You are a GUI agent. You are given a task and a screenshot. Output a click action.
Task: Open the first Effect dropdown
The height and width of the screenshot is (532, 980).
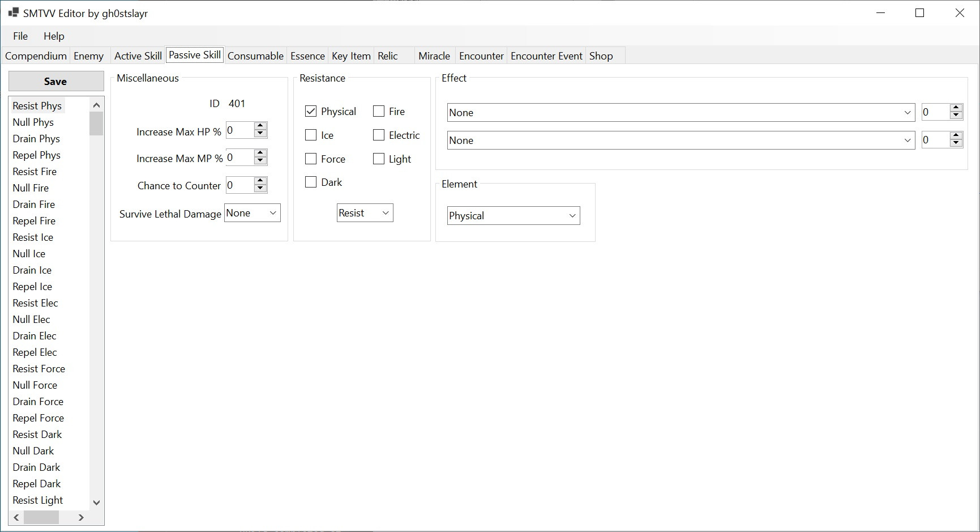(681, 112)
